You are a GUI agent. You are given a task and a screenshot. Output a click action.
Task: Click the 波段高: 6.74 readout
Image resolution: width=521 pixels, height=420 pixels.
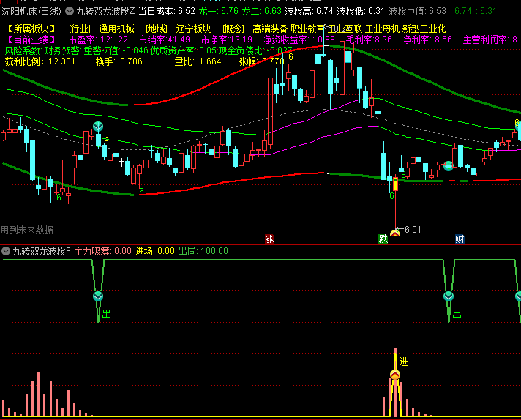[309, 11]
